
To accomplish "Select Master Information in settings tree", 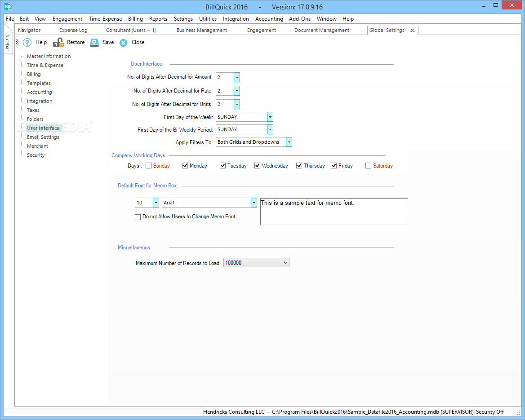I will pos(49,56).
